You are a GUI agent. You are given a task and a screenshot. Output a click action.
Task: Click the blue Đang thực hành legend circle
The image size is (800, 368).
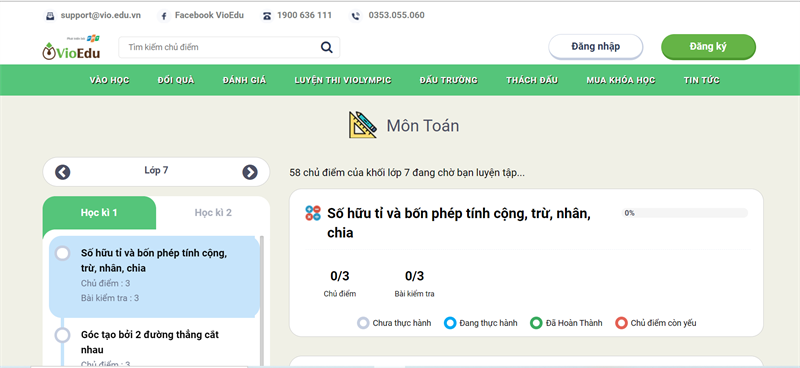pos(449,323)
